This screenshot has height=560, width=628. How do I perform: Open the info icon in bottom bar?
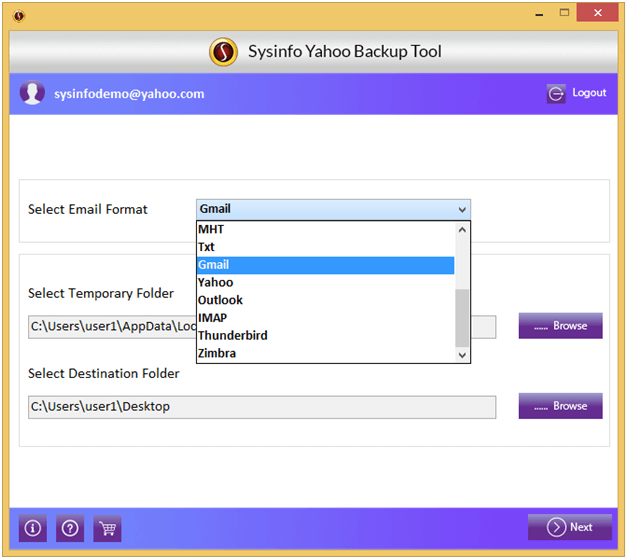33,529
